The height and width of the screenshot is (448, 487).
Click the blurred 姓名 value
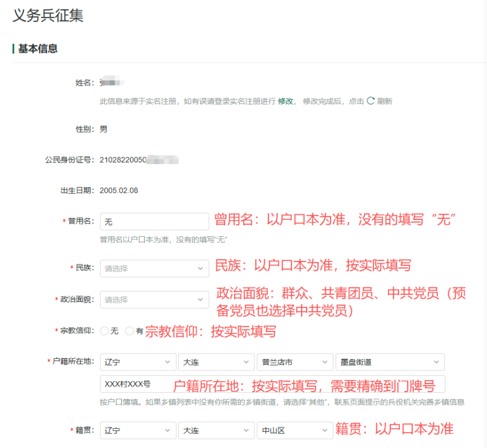(111, 83)
